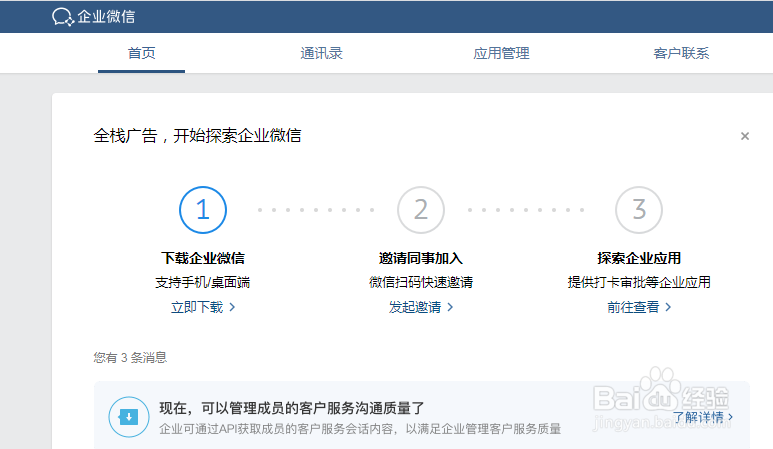This screenshot has height=449, width=773.
Task: Click the 全栈广告，开始探索企业微信 title
Action: (197, 136)
